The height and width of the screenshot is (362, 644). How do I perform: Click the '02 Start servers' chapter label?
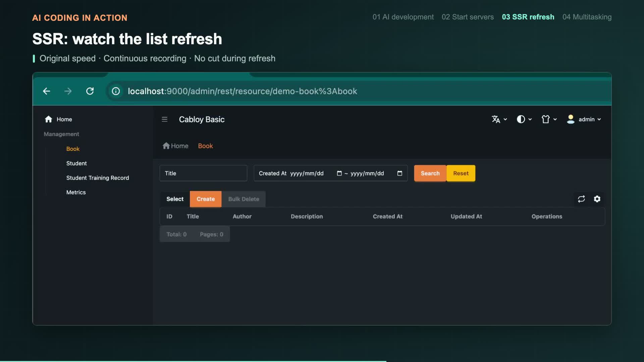point(468,17)
